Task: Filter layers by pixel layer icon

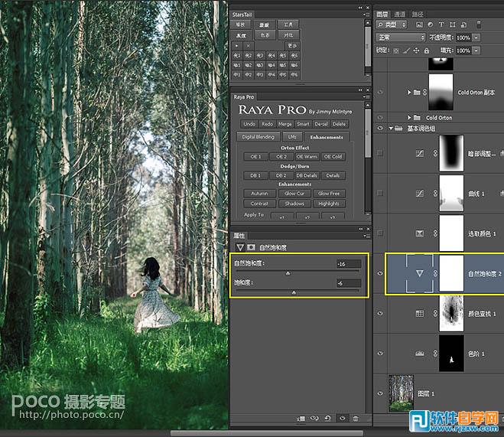Action: (x=419, y=24)
